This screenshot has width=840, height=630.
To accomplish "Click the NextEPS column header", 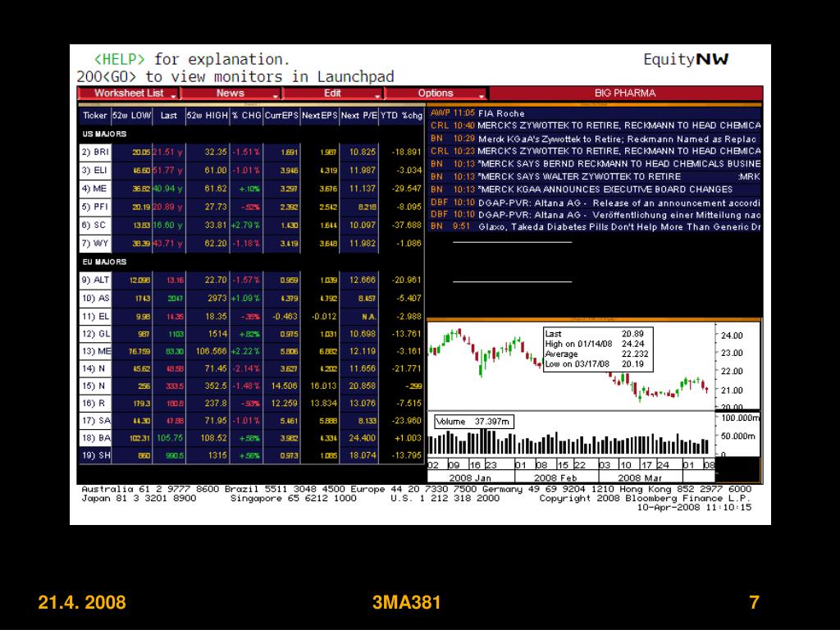I will tap(319, 115).
